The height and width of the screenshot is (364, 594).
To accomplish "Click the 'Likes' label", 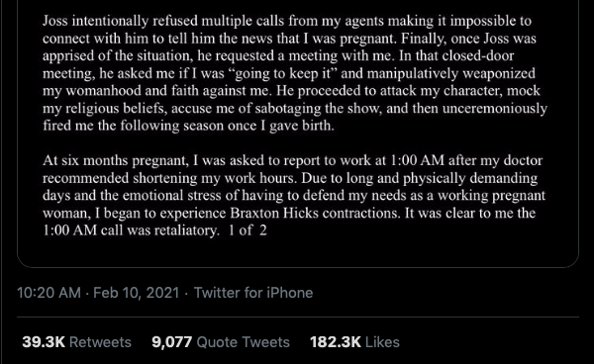I will tap(382, 342).
